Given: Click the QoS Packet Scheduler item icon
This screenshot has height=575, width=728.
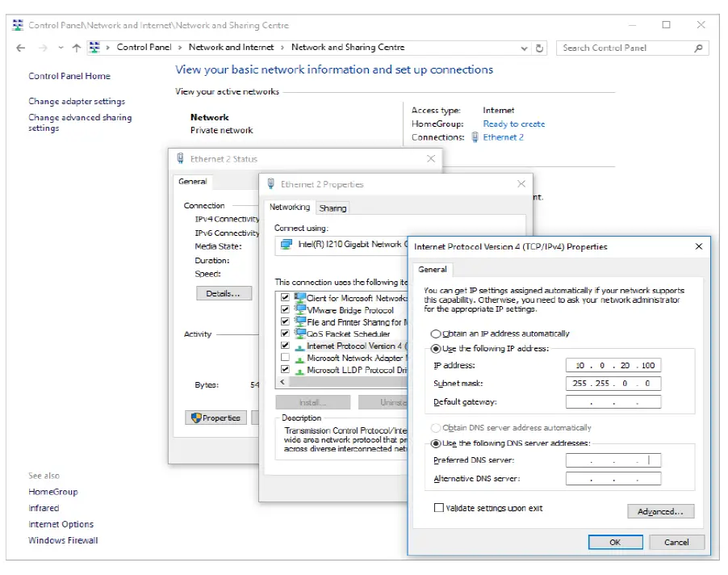Looking at the screenshot, I should coord(299,334).
